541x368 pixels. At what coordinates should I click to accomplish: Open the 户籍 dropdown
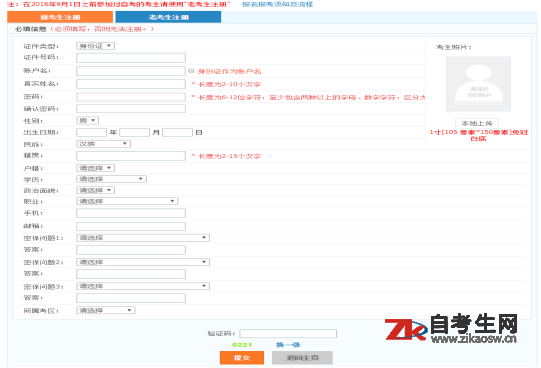(x=96, y=168)
